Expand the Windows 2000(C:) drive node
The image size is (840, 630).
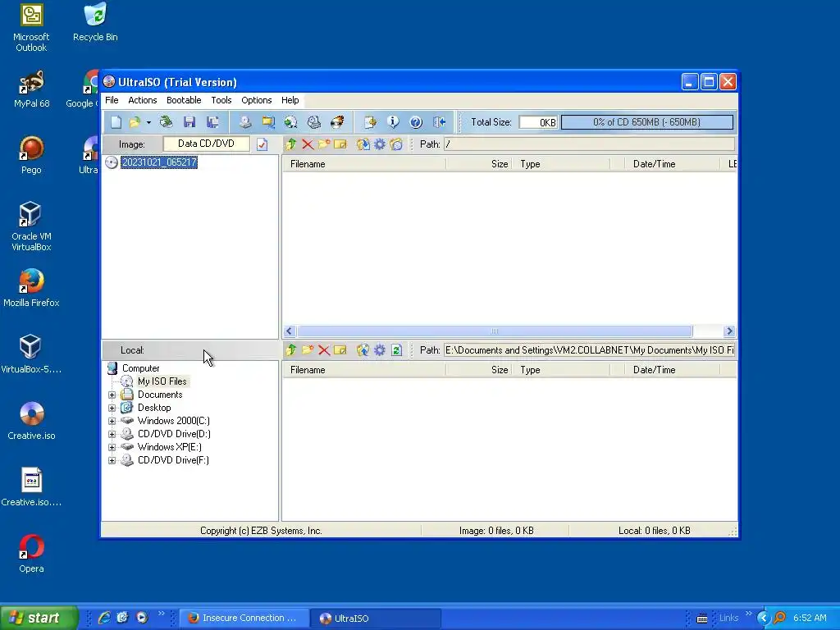(x=112, y=421)
